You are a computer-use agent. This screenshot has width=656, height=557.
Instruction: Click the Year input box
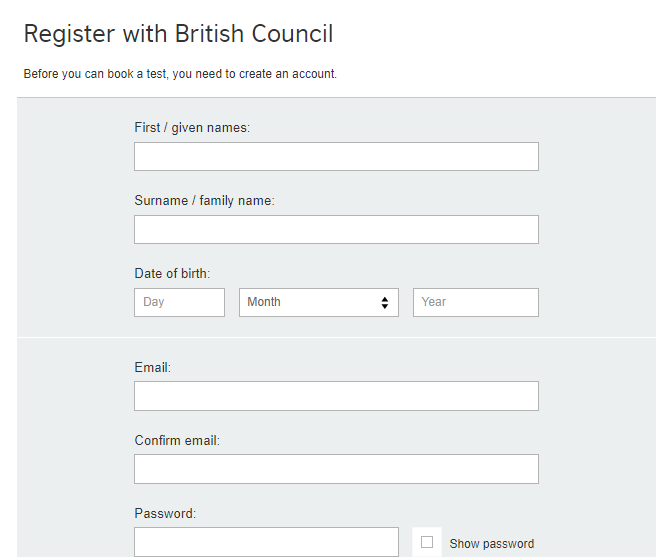pos(475,302)
